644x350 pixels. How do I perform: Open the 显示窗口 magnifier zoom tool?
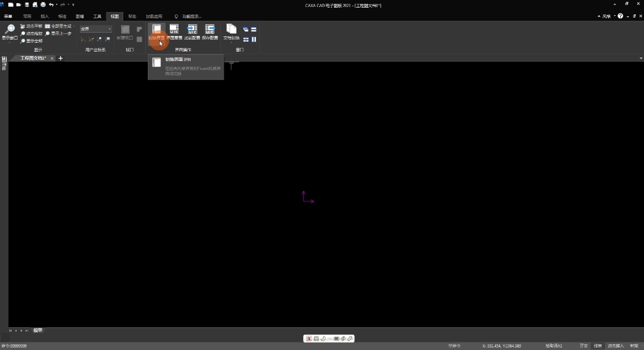tap(9, 33)
